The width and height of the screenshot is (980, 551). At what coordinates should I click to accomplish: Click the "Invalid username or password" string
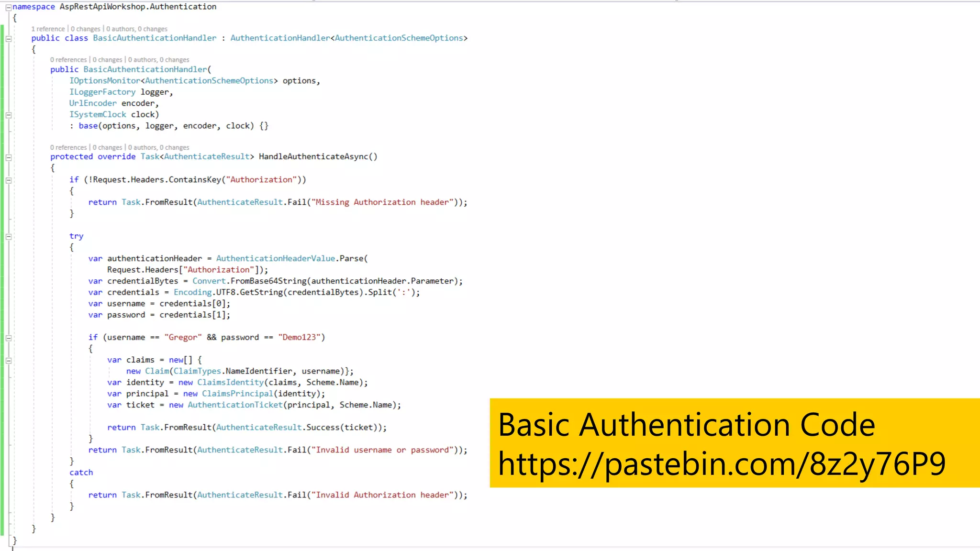(x=382, y=450)
